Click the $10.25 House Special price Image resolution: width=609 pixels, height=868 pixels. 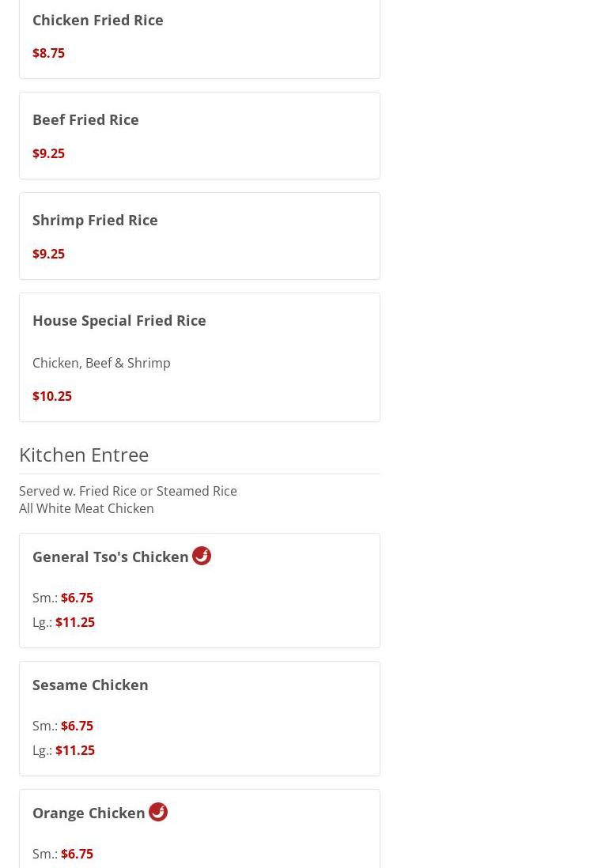pyautogui.click(x=52, y=396)
